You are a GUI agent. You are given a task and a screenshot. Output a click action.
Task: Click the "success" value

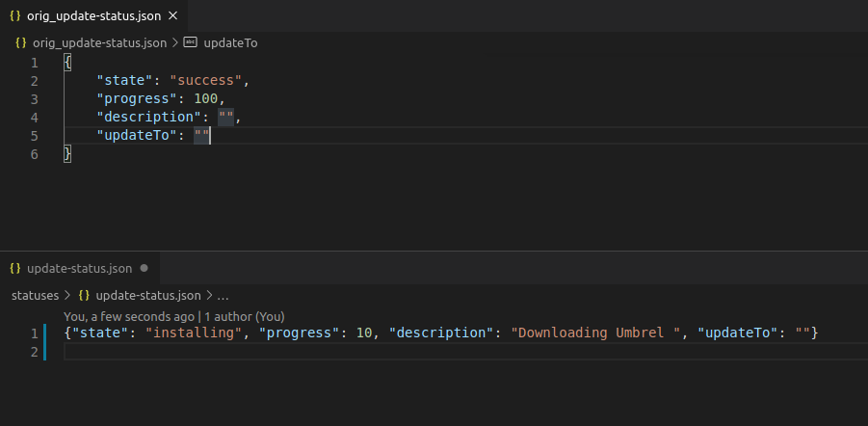(206, 80)
